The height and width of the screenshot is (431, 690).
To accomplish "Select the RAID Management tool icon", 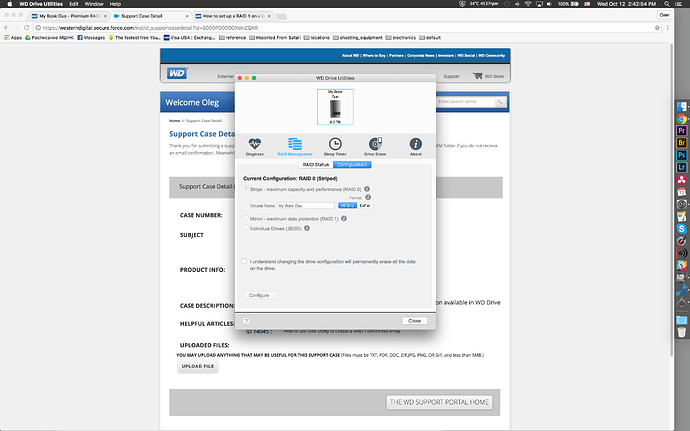I will pyautogui.click(x=295, y=147).
